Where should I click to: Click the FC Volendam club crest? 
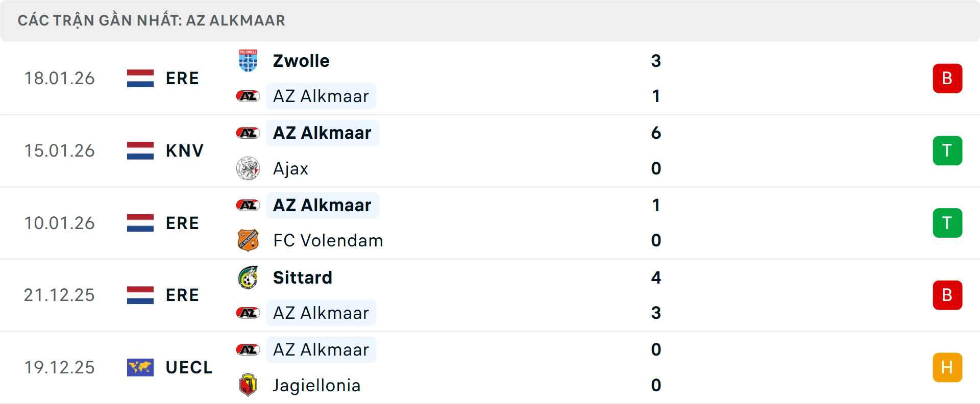248,240
